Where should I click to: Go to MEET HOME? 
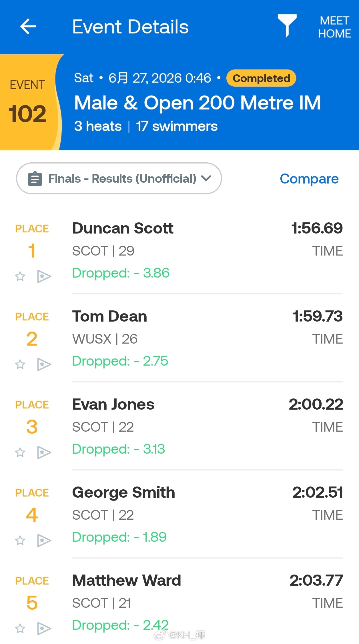point(335,27)
